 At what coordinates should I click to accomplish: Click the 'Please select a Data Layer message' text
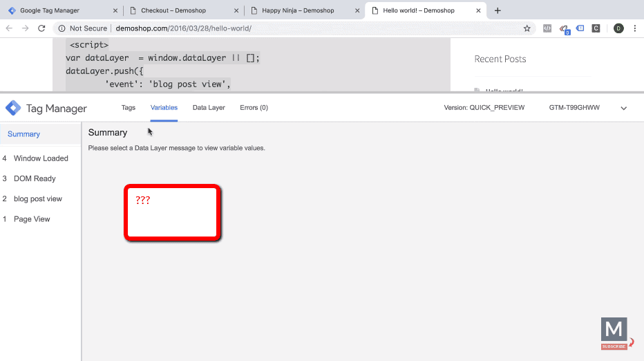click(x=177, y=148)
